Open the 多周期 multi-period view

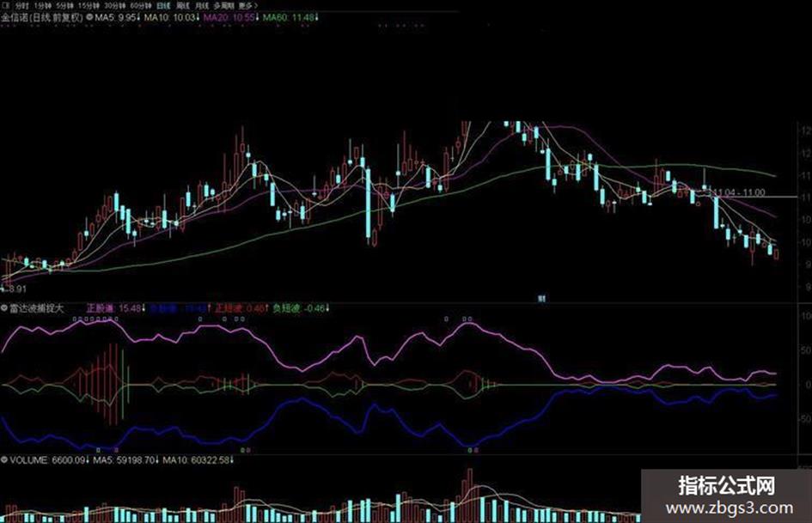pos(224,6)
